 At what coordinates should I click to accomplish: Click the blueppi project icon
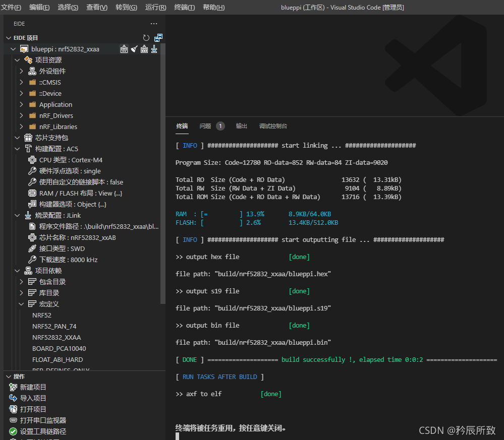pos(24,49)
